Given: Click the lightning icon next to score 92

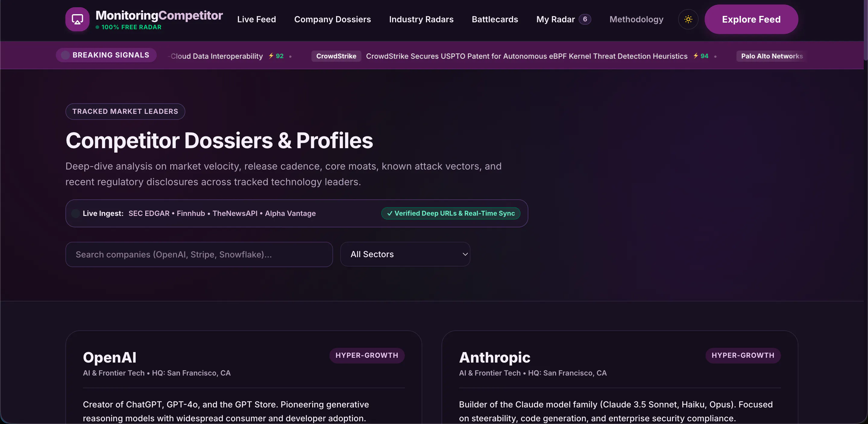Looking at the screenshot, I should tap(271, 56).
